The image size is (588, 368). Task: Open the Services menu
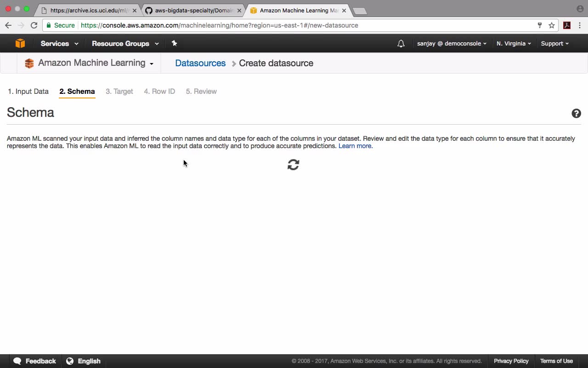[59, 44]
